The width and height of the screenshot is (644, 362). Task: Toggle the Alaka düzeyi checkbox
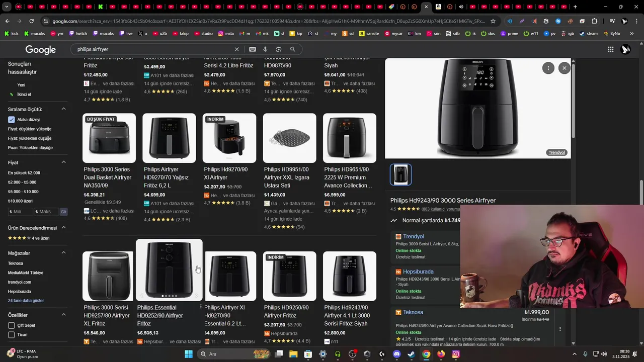point(12,120)
